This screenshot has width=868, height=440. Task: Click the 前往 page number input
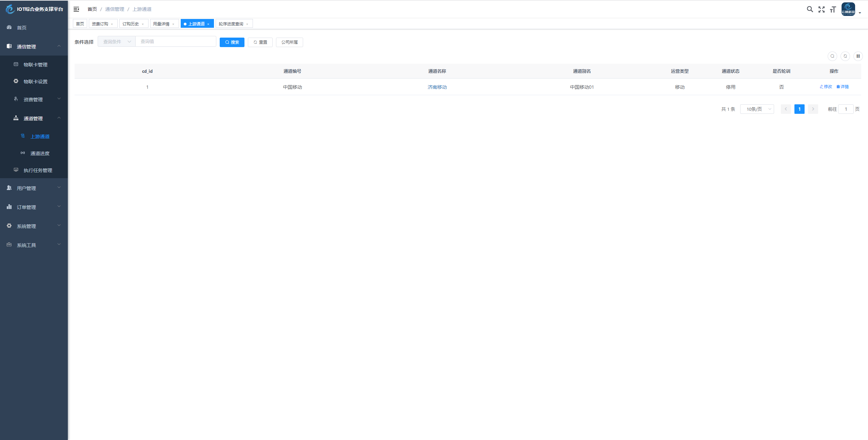pyautogui.click(x=846, y=109)
